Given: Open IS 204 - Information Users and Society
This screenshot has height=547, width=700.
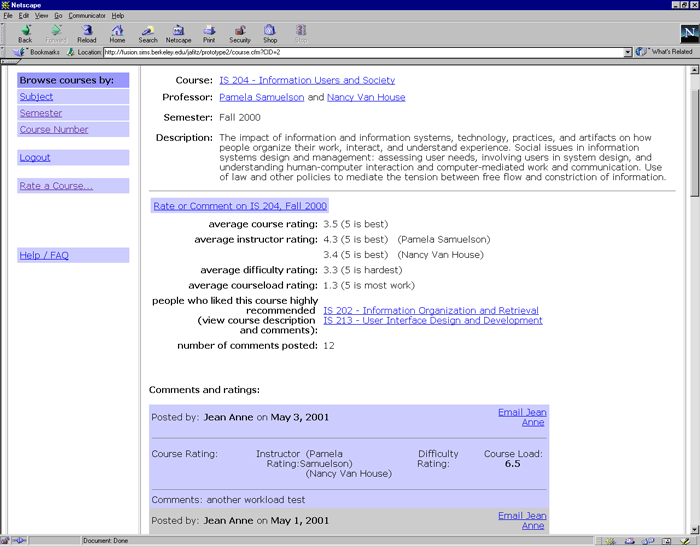Looking at the screenshot, I should tap(307, 80).
